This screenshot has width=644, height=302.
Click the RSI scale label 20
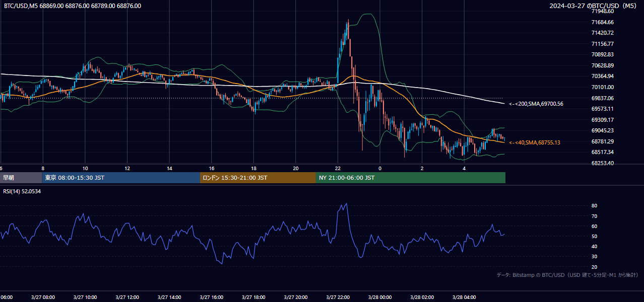coord(594,267)
